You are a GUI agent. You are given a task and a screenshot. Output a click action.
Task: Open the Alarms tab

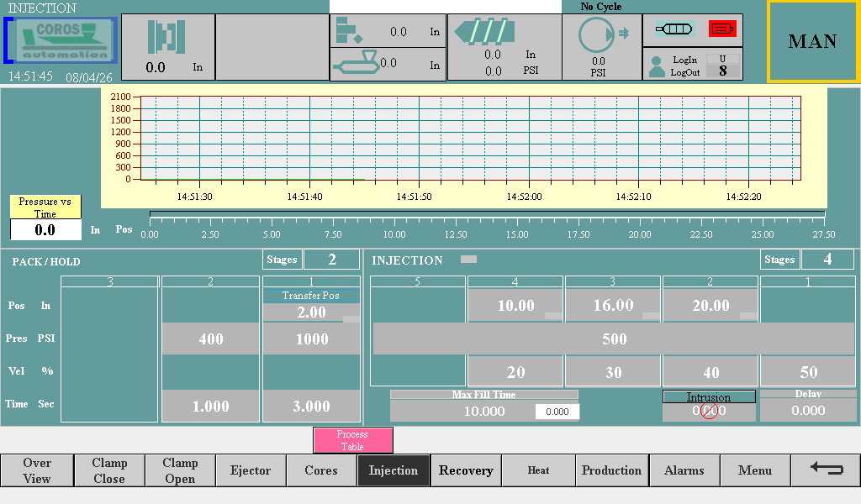pos(684,470)
